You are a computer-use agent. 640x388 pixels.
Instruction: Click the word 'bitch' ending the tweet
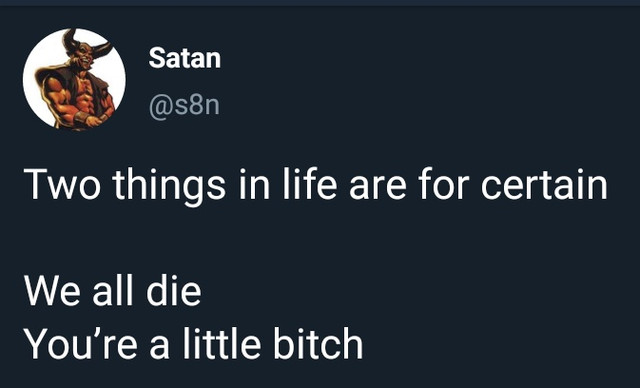point(318,343)
